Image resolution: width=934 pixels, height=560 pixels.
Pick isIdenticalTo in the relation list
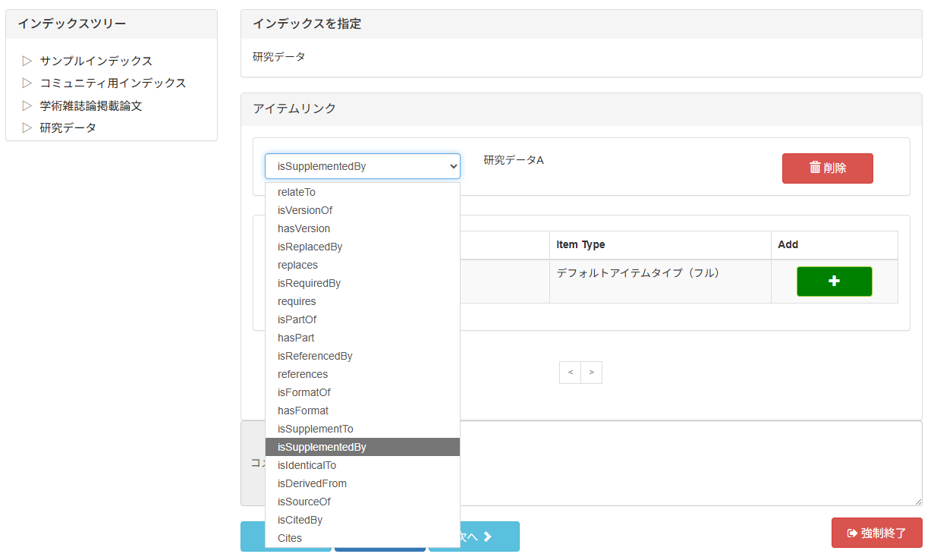pos(307,465)
